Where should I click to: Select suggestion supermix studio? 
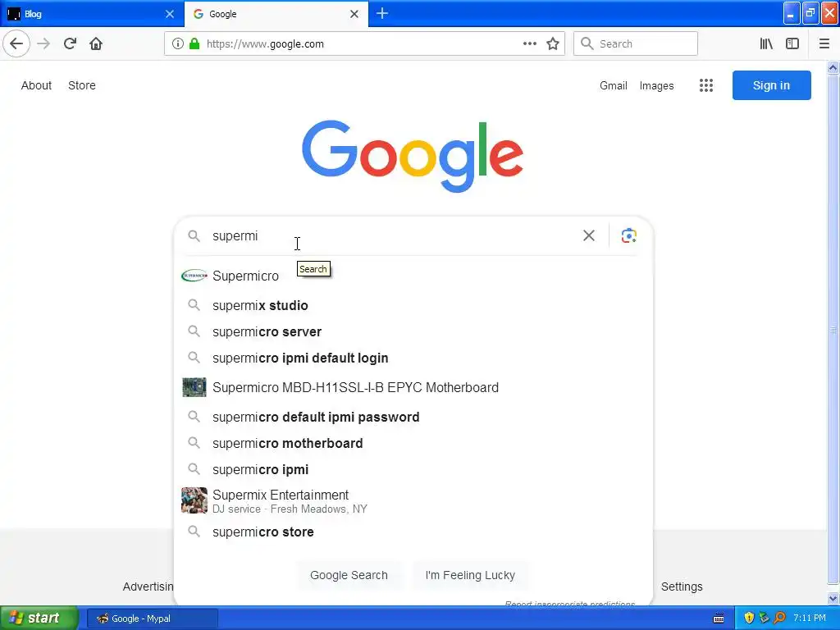(x=413, y=305)
